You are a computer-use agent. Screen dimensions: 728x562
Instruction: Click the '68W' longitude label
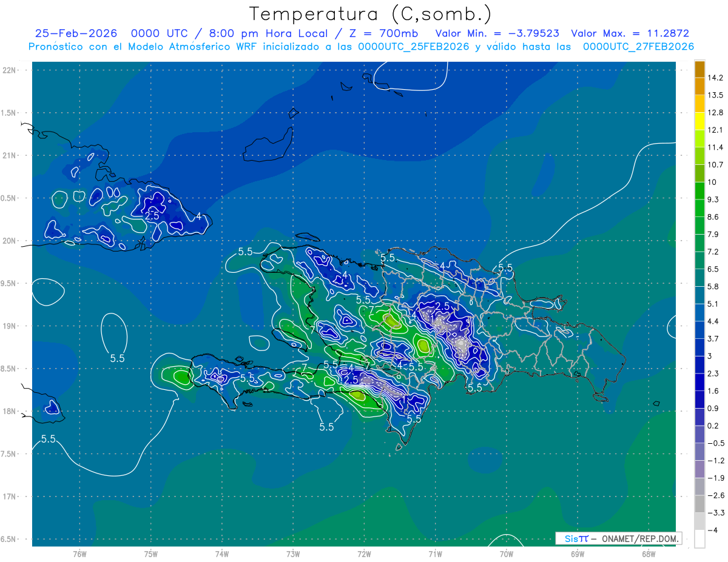click(x=649, y=554)
